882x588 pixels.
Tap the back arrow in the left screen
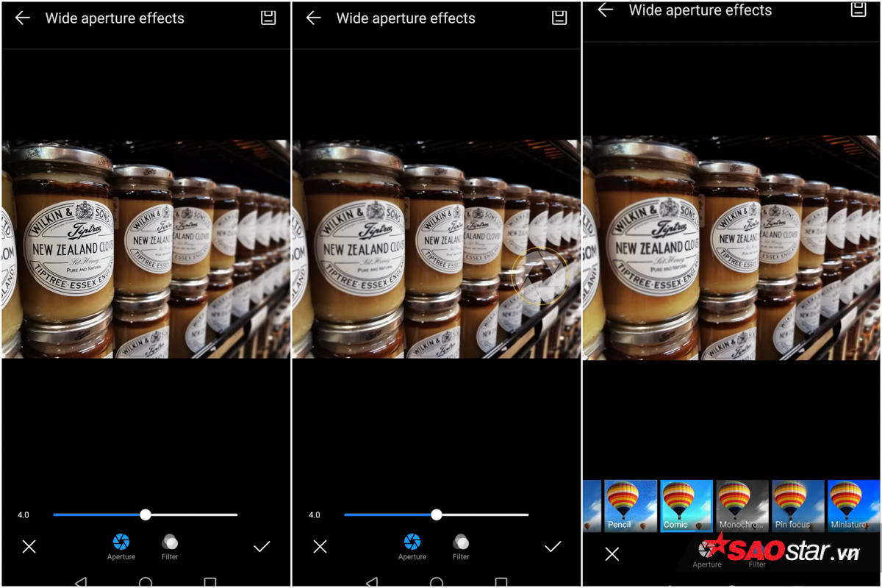23,18
